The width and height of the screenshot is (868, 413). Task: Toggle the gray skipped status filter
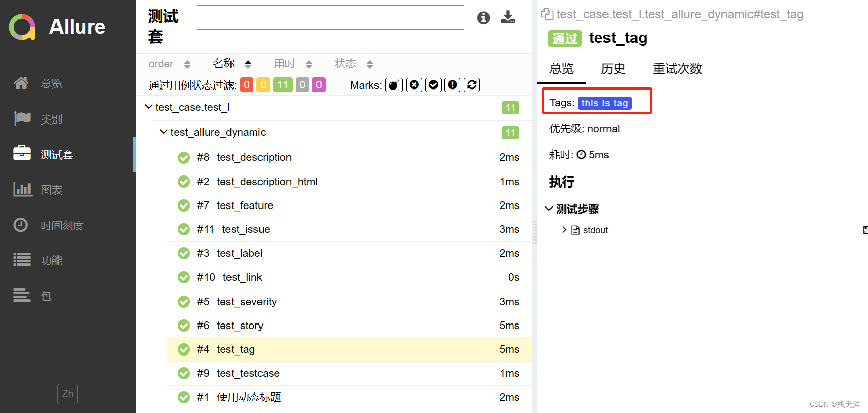point(302,85)
